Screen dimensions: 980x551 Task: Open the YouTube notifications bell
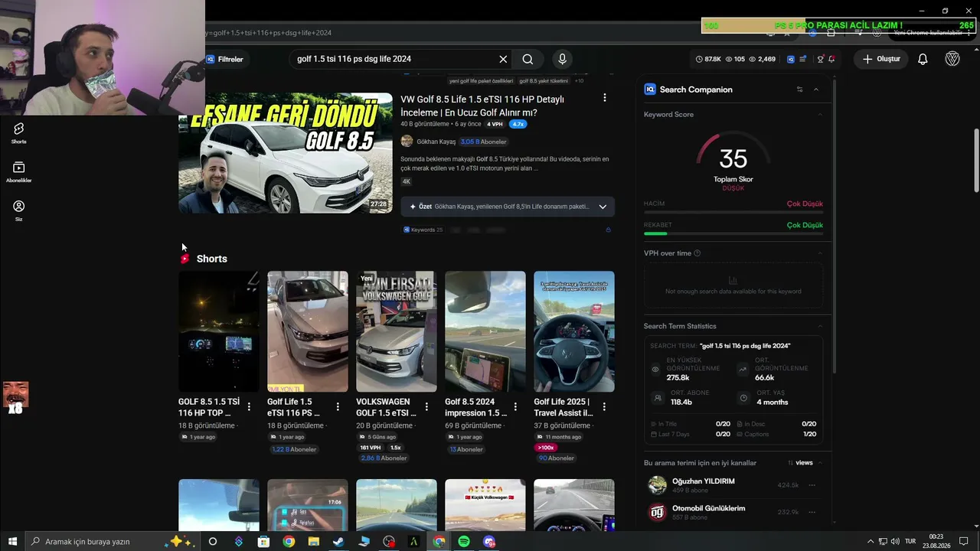pos(923,59)
